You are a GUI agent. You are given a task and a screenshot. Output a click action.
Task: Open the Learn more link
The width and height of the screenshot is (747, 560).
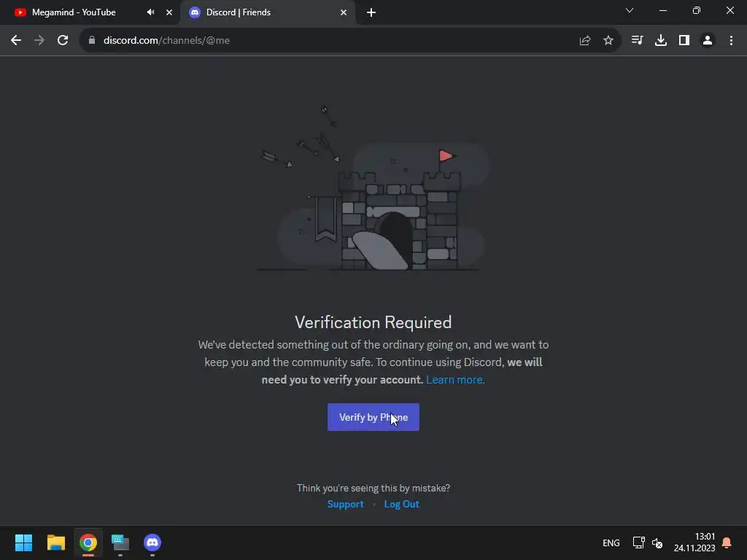tap(455, 379)
